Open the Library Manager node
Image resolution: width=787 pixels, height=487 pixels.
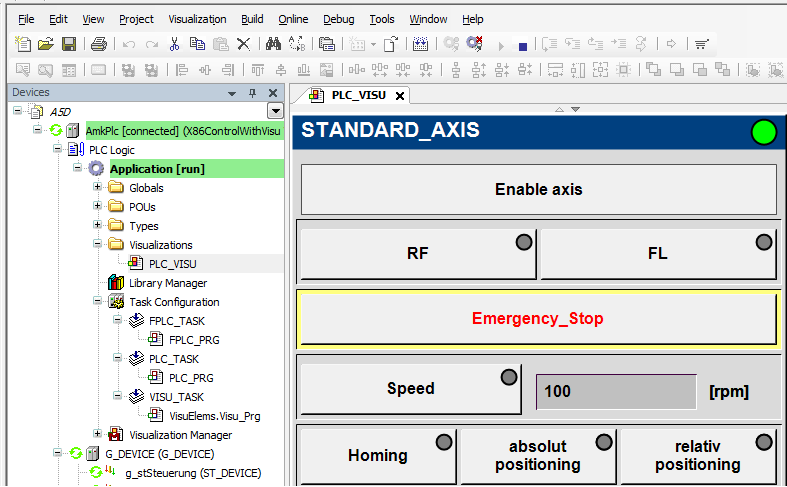(167, 283)
